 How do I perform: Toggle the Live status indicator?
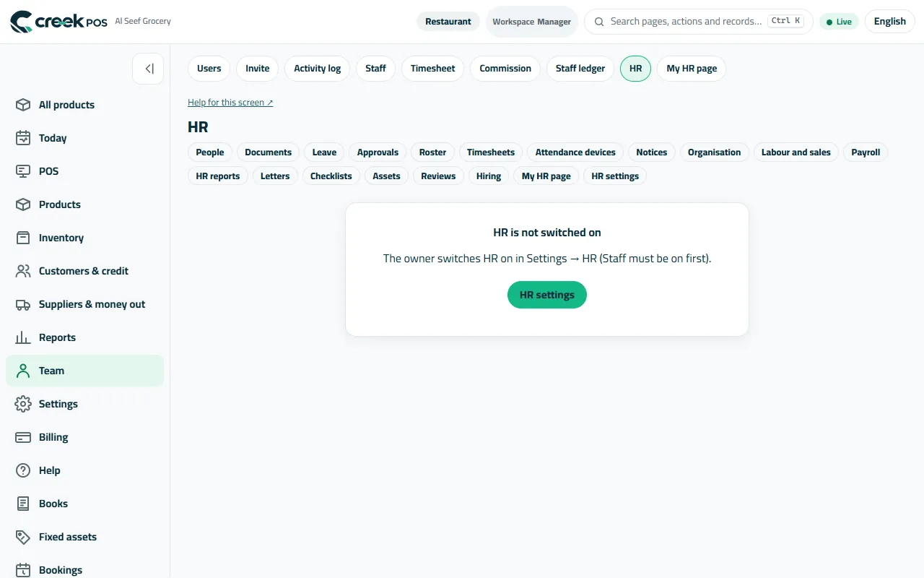tap(839, 22)
